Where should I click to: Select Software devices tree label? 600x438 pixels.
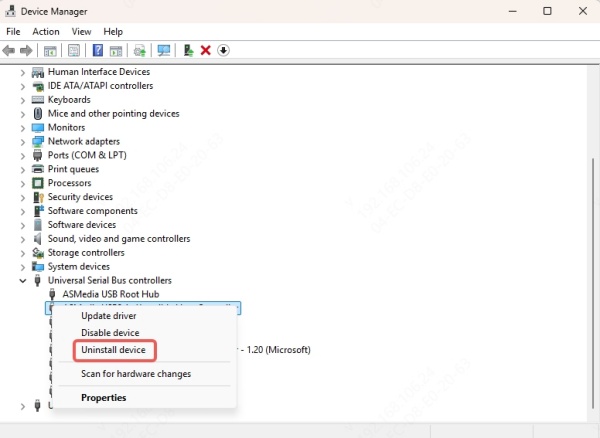pos(82,225)
